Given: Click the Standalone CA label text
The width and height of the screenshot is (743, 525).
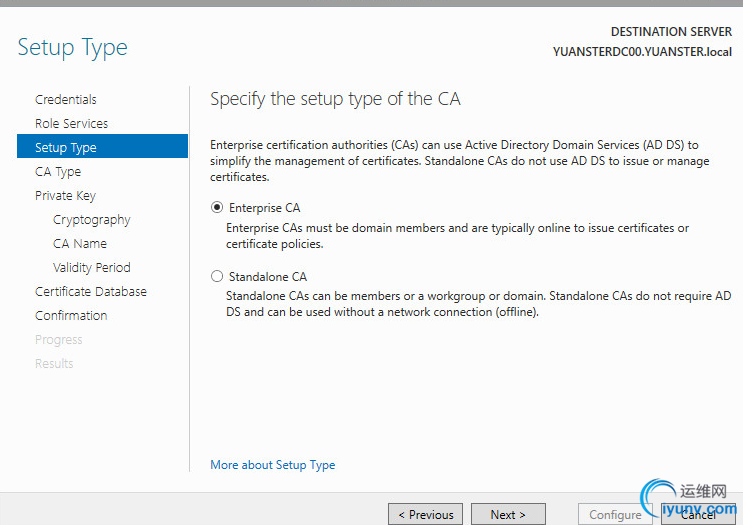Looking at the screenshot, I should (x=267, y=276).
